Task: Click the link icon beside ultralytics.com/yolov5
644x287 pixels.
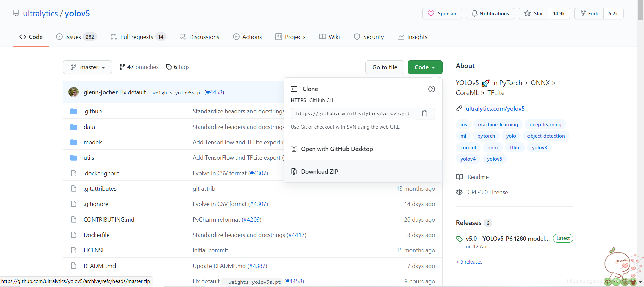Action: [459, 108]
